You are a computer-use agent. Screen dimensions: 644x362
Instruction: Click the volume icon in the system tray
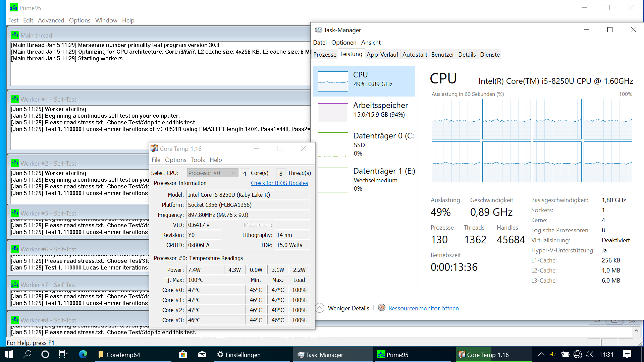click(589, 354)
